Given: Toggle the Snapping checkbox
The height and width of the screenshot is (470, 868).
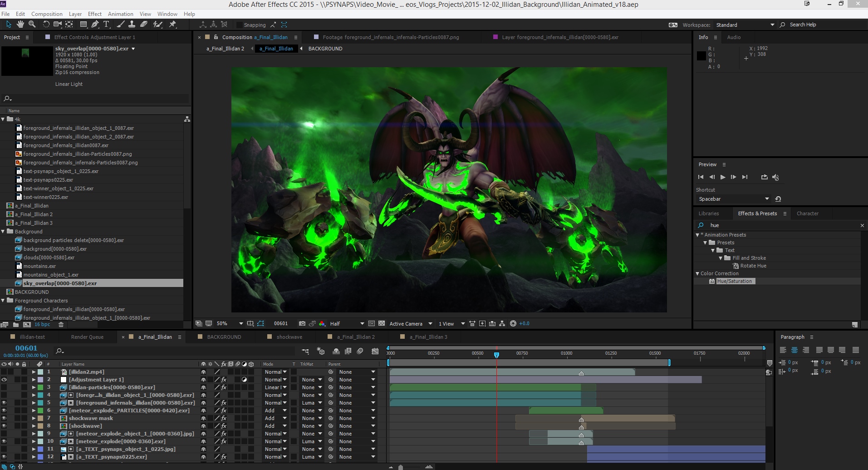Looking at the screenshot, I should 240,25.
